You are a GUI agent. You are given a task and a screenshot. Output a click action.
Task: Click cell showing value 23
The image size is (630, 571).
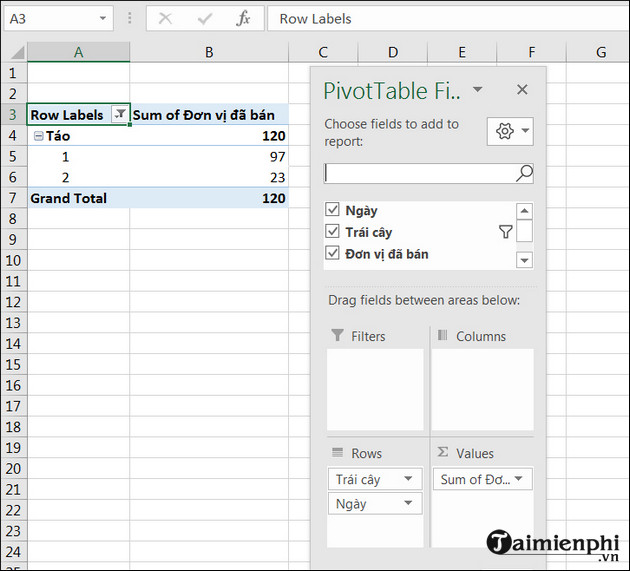(209, 177)
